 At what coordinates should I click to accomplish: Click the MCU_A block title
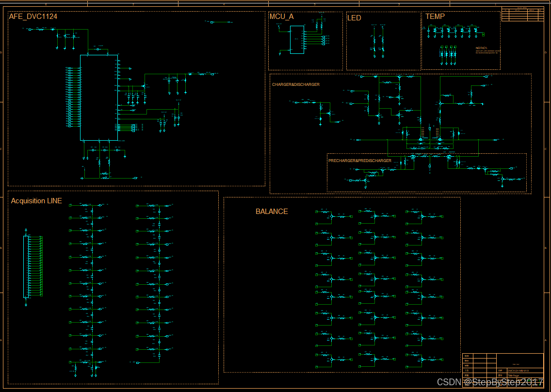tap(281, 17)
